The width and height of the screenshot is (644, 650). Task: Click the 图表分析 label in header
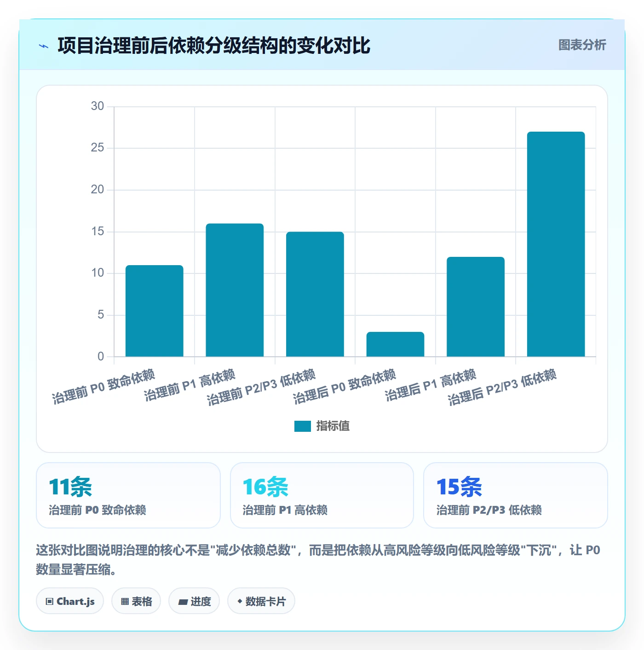click(x=582, y=45)
